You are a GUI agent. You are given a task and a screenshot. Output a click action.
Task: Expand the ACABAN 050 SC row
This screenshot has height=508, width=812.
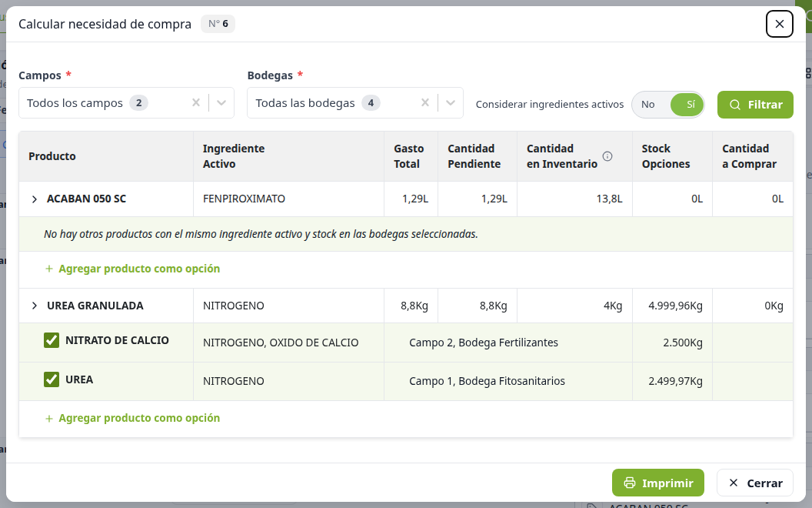(34, 199)
